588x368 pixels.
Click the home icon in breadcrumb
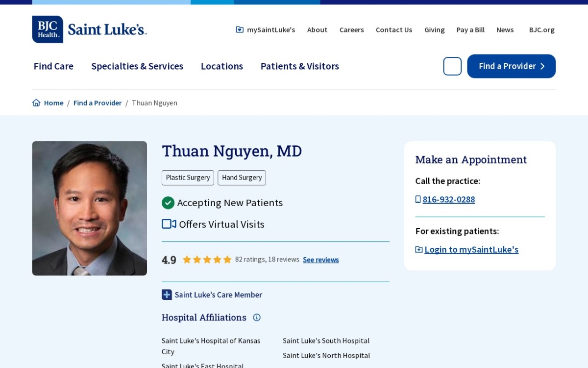[36, 103]
